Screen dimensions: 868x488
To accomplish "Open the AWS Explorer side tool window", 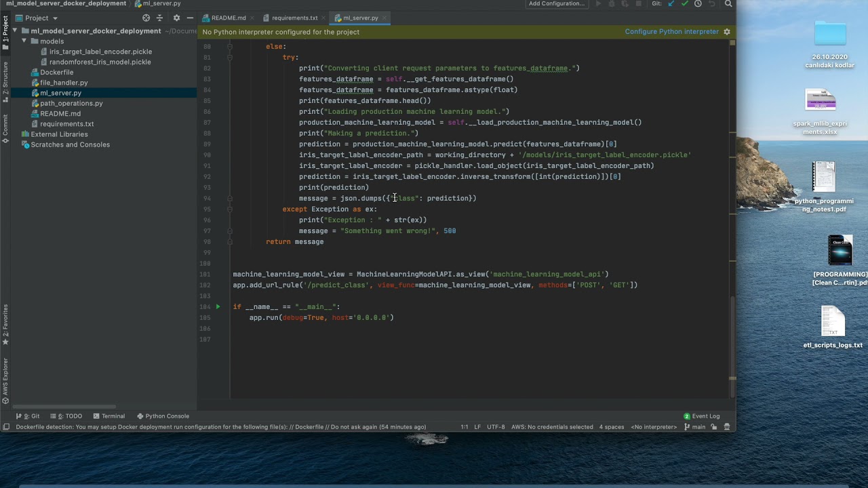I will 5,381.
